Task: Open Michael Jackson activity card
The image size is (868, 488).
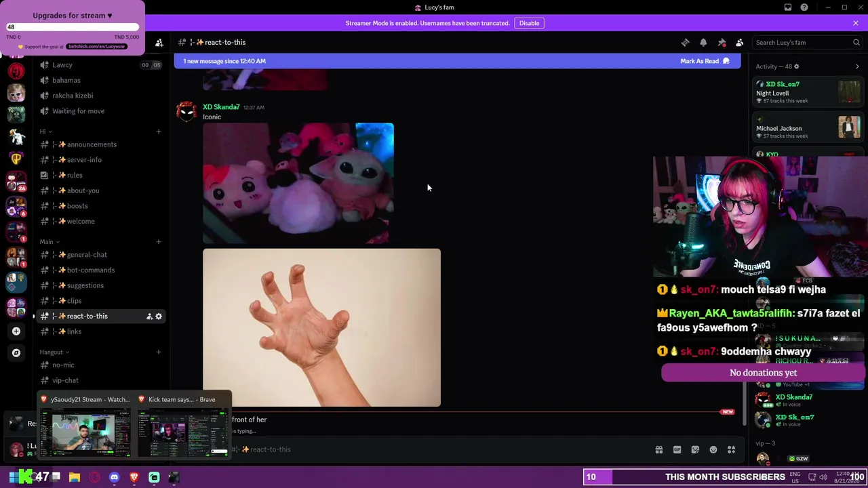Action: pyautogui.click(x=808, y=128)
